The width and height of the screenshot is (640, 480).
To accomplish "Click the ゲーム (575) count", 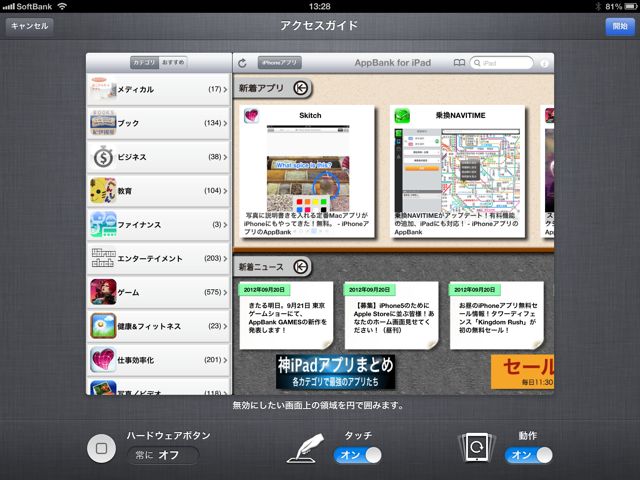I will click(x=213, y=292).
